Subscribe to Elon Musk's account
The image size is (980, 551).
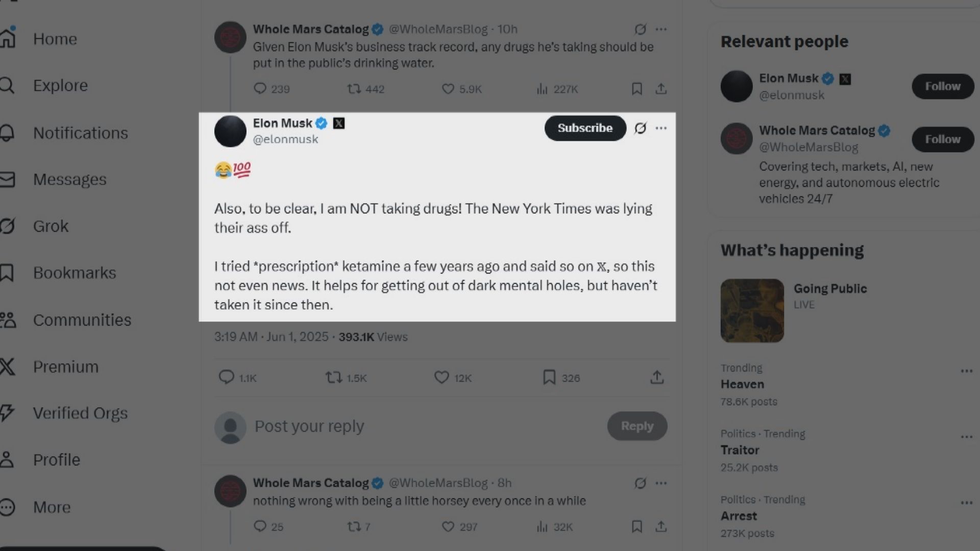(585, 128)
